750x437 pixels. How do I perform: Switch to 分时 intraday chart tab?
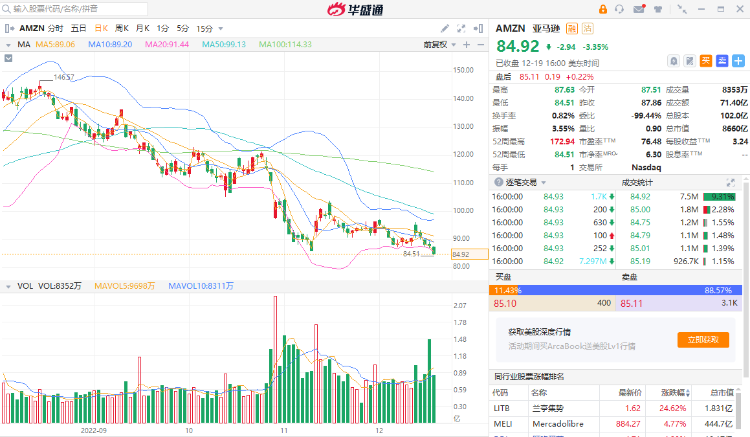pyautogui.click(x=55, y=28)
